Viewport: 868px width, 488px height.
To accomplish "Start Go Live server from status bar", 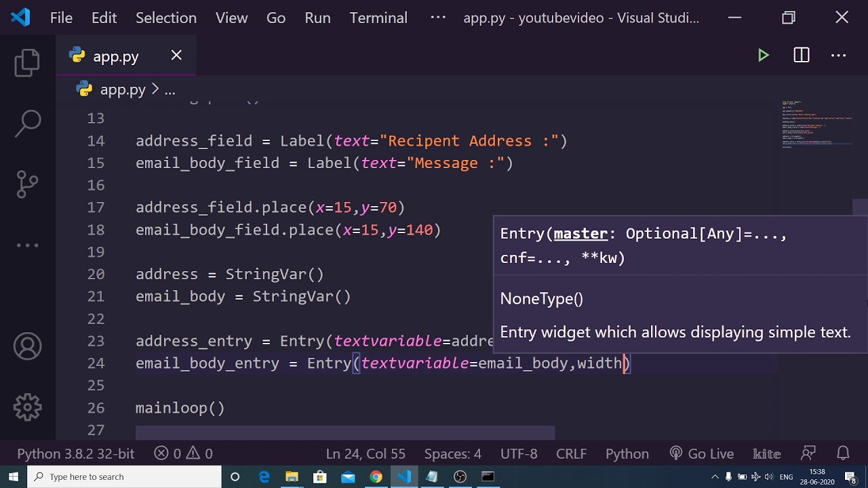I will point(702,453).
